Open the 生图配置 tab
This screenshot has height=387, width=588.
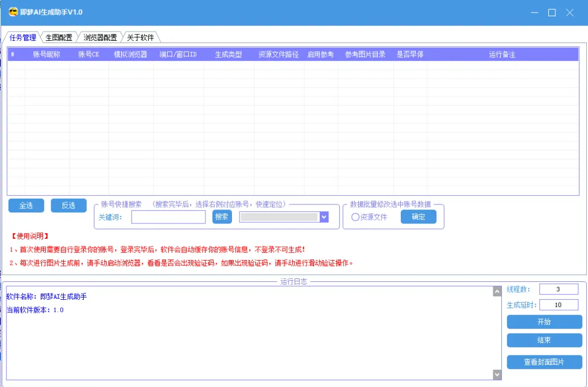point(59,37)
